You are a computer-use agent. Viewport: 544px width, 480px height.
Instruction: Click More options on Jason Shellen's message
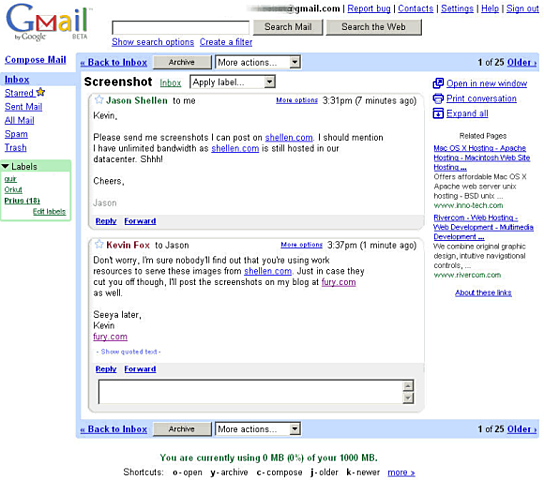297,100
